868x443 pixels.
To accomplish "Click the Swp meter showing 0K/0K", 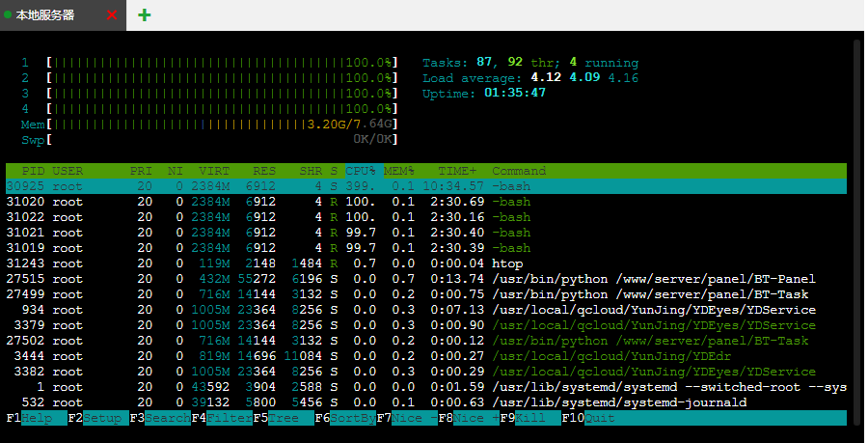I will click(x=223, y=140).
